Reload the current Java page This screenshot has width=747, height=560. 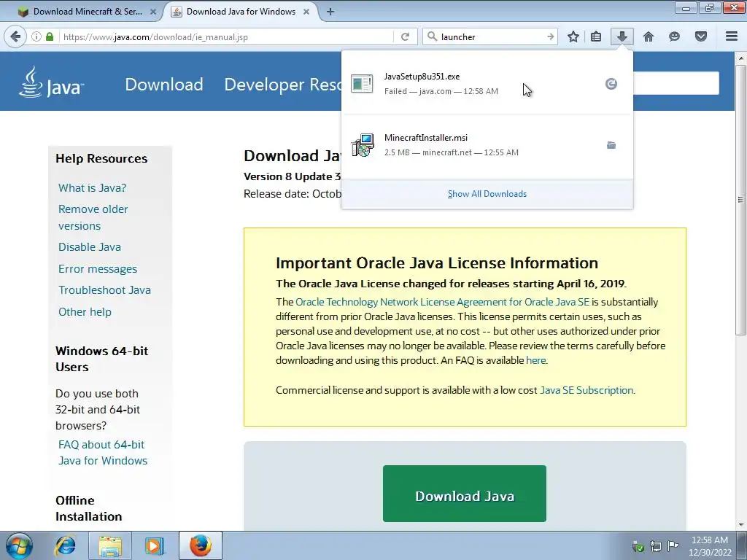pos(406,36)
